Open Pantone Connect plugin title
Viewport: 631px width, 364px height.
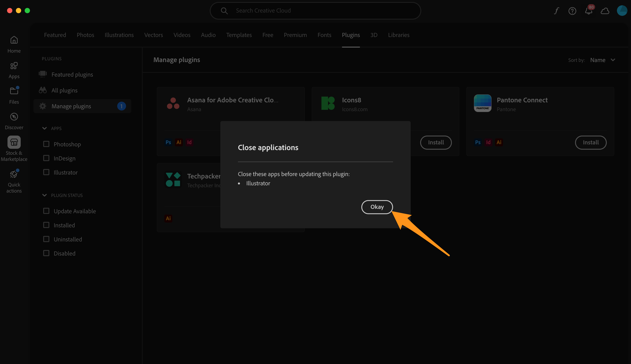tap(522, 100)
